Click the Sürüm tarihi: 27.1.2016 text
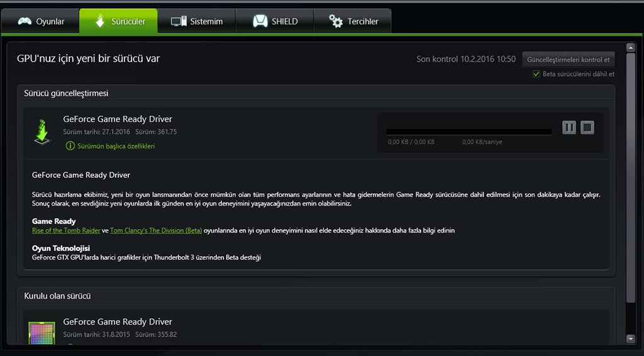 click(96, 132)
